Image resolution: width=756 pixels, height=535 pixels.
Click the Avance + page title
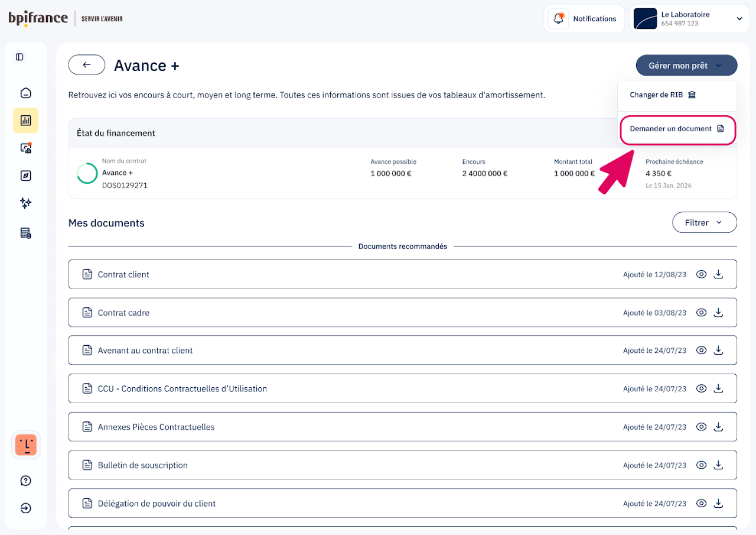click(x=146, y=66)
